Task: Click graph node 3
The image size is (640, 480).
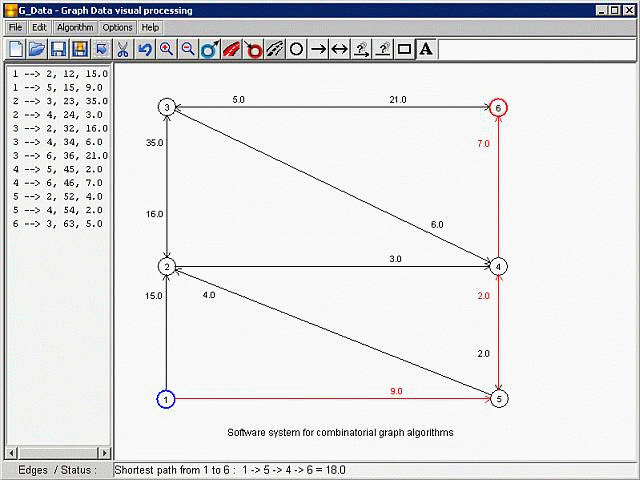Action: point(167,107)
